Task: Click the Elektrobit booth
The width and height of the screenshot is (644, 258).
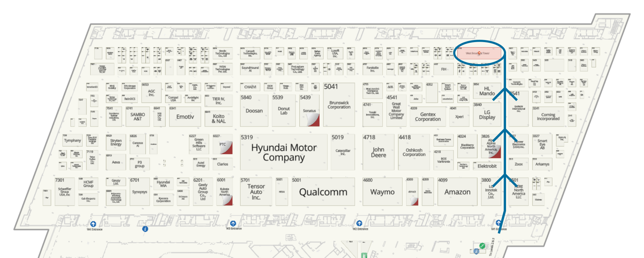Action: tap(487, 166)
